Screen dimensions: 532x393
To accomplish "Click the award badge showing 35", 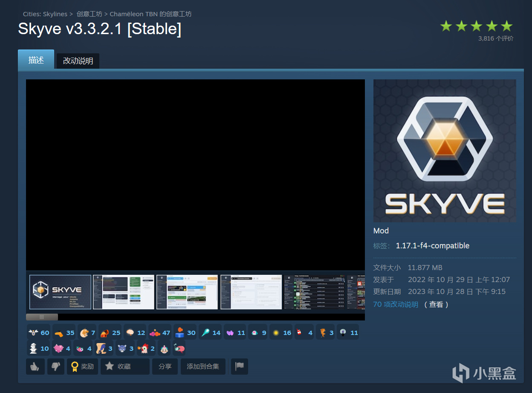I will coord(64,332).
